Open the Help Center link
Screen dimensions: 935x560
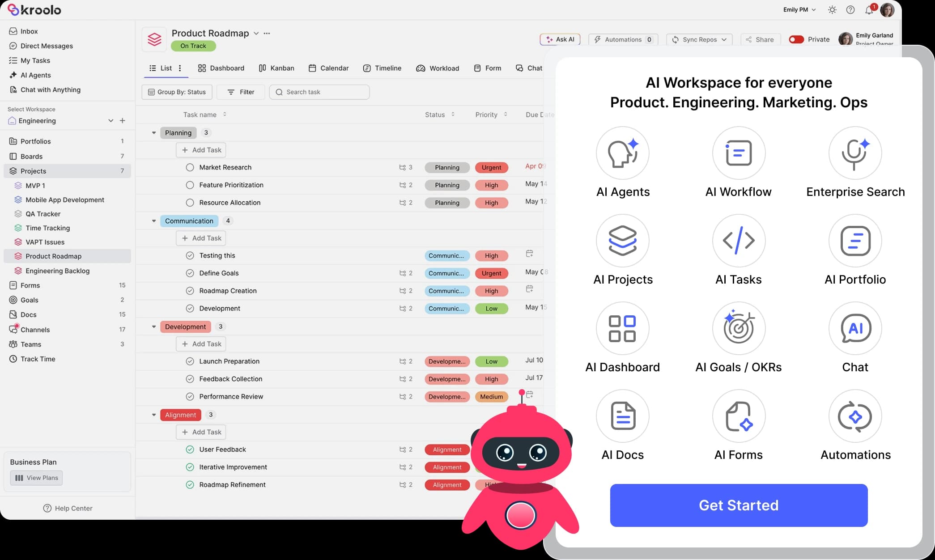[x=68, y=509]
